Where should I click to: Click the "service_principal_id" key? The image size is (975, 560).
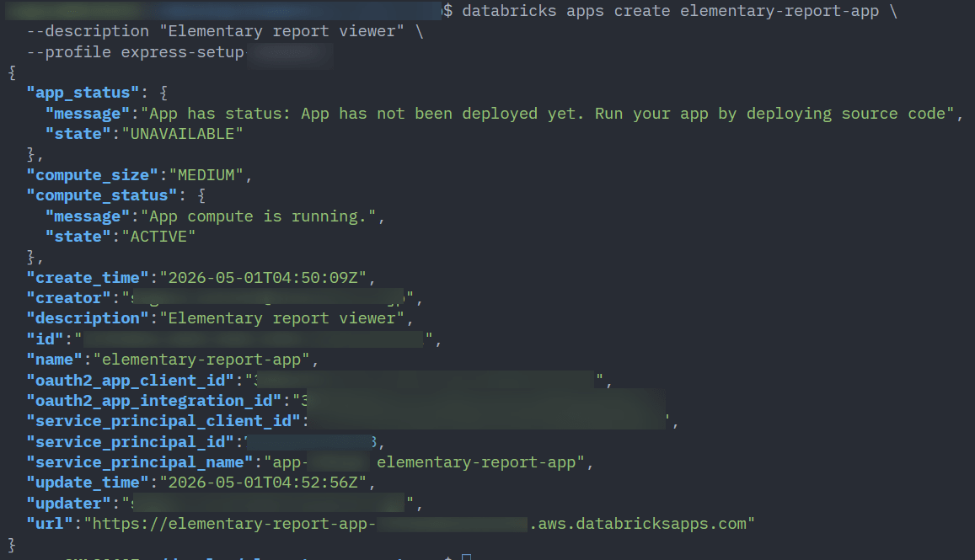click(x=130, y=442)
